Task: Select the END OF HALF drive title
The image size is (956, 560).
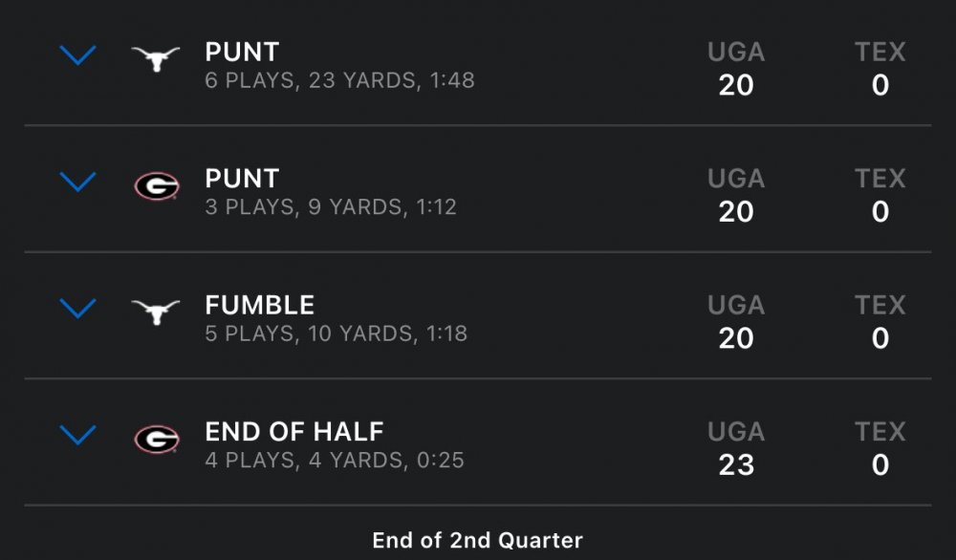Action: click(293, 432)
